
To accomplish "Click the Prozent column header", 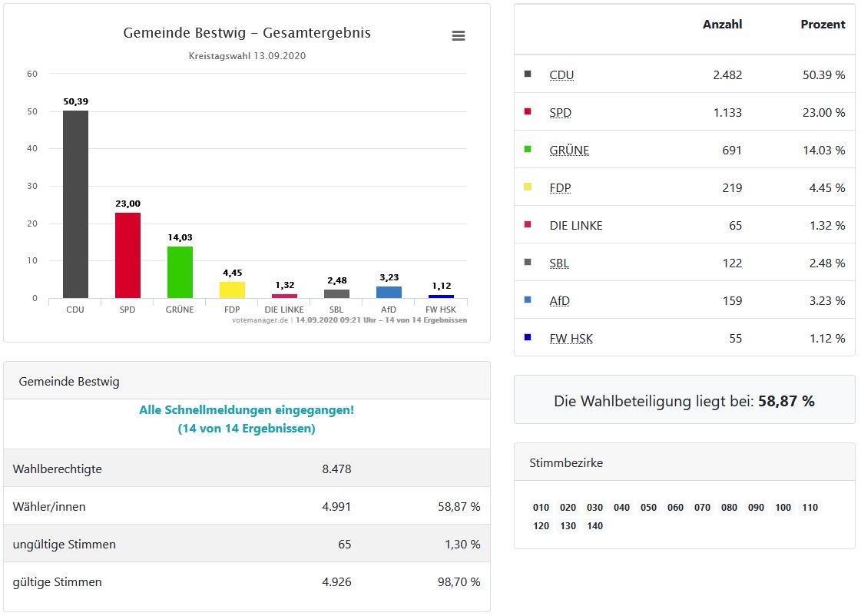I will [823, 24].
